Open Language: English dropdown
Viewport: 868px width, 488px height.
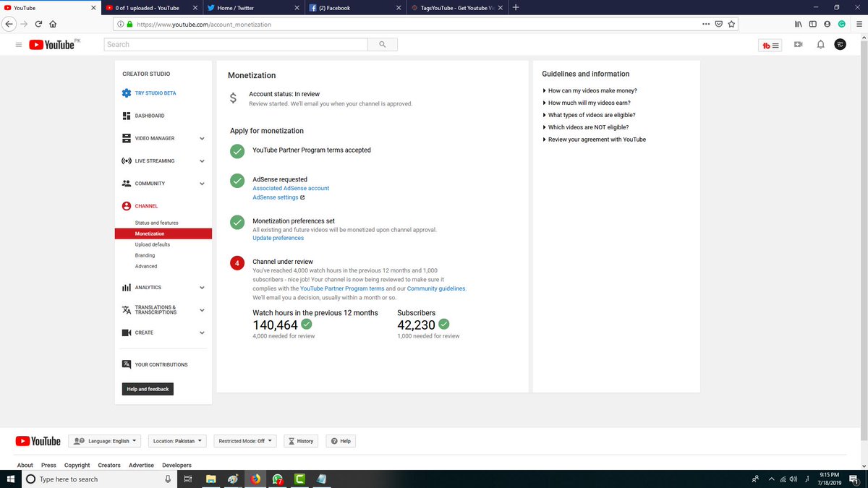pos(105,441)
